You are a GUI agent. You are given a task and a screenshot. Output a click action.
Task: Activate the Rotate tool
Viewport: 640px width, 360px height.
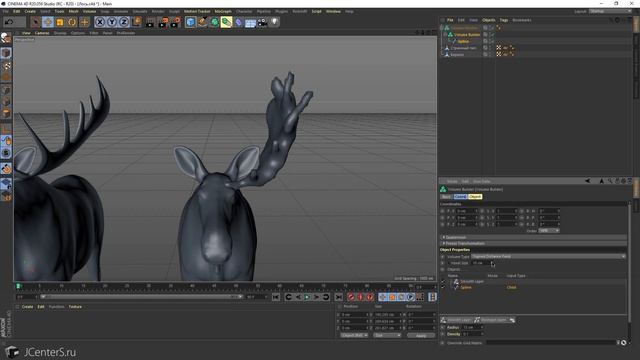(72, 22)
